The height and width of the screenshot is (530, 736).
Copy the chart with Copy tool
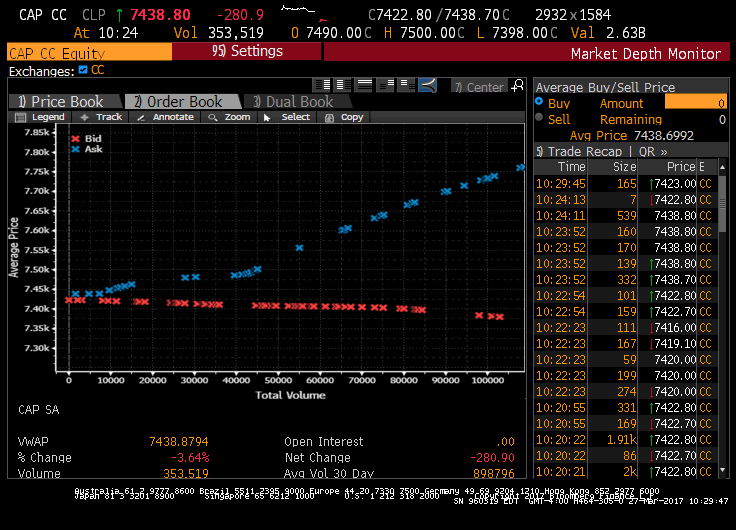tap(344, 117)
